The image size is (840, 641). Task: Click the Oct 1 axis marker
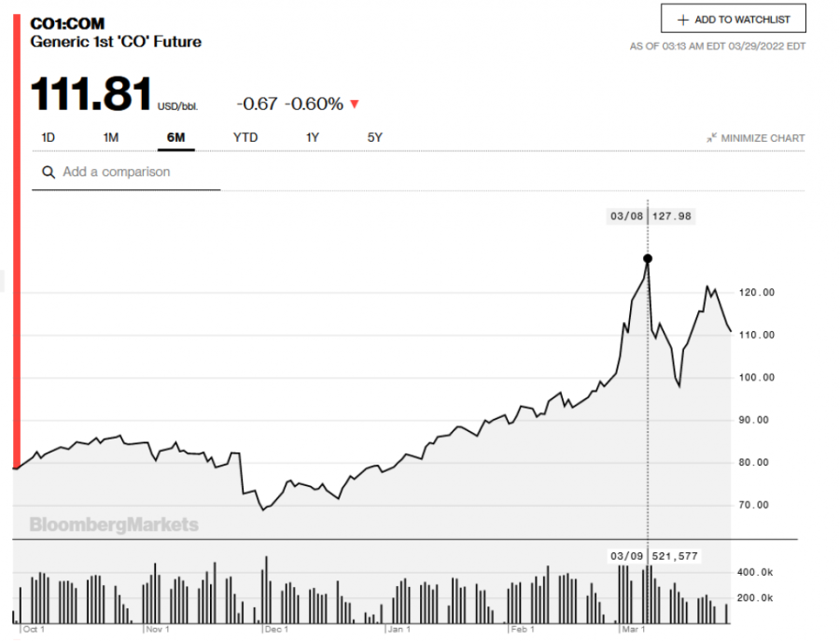(x=34, y=630)
